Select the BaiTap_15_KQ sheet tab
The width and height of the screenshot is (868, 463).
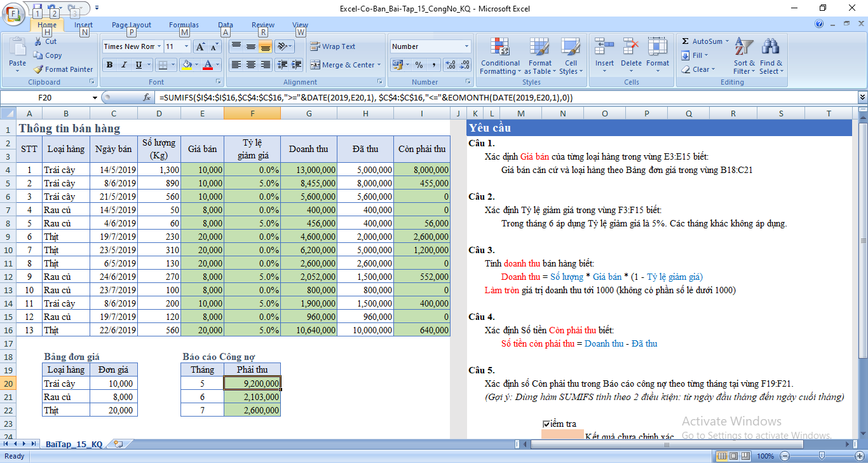click(x=74, y=444)
